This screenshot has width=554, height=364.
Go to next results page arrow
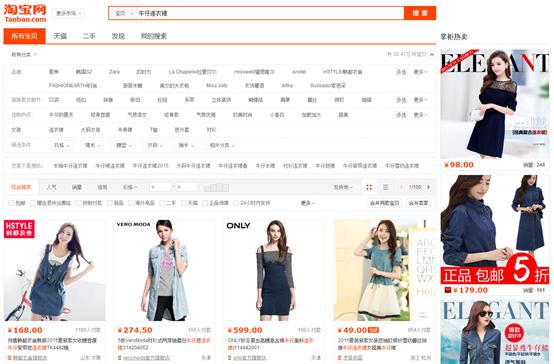click(429, 187)
